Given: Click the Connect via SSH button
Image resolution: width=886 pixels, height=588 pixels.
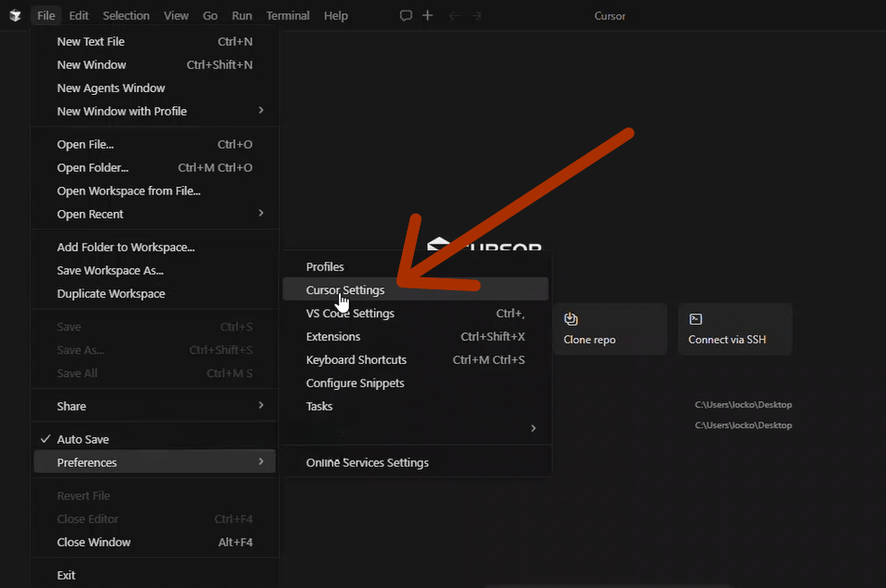Looking at the screenshot, I should coord(735,329).
